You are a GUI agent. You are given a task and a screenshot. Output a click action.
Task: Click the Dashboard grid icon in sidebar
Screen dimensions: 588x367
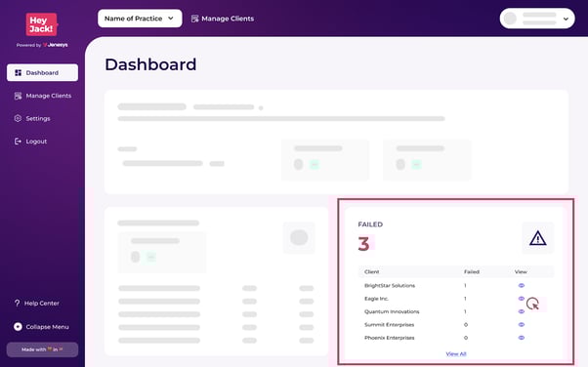18,73
